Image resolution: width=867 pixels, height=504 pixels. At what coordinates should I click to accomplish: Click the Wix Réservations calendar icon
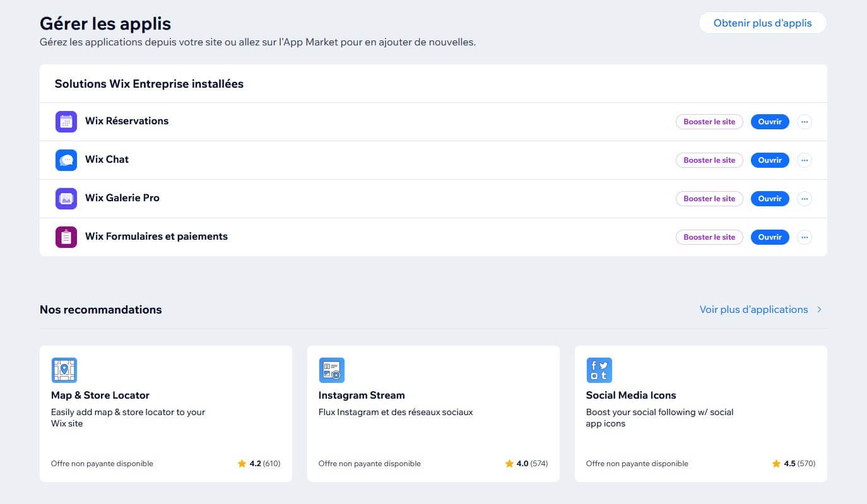[66, 122]
